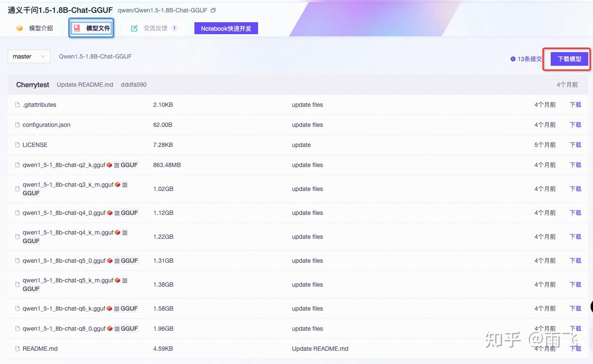Open the dddfa590 commit link
The width and height of the screenshot is (593, 364).
point(133,85)
